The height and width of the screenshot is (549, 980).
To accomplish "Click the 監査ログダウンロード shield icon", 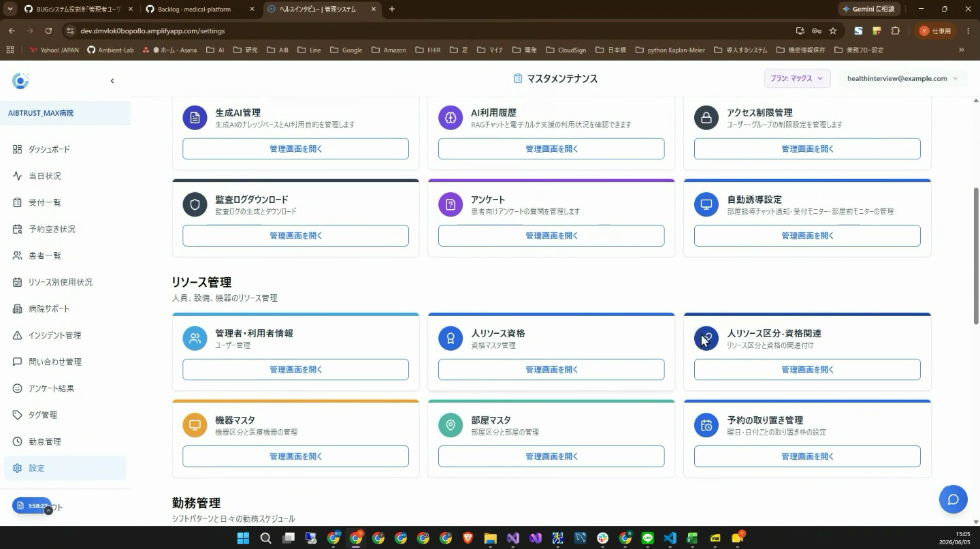I will [x=195, y=204].
